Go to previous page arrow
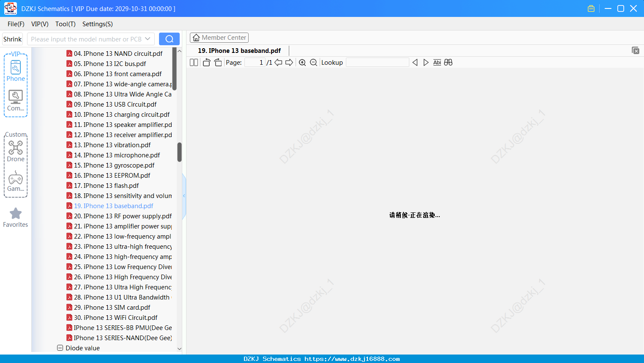644x363 pixels. pos(278,63)
